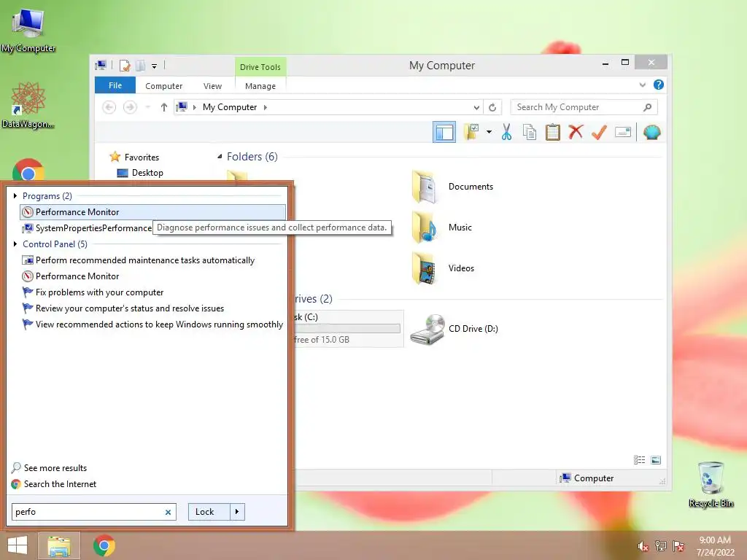Click chevron after My Computer in address bar
The width and height of the screenshot is (747, 560).
pyautogui.click(x=266, y=107)
